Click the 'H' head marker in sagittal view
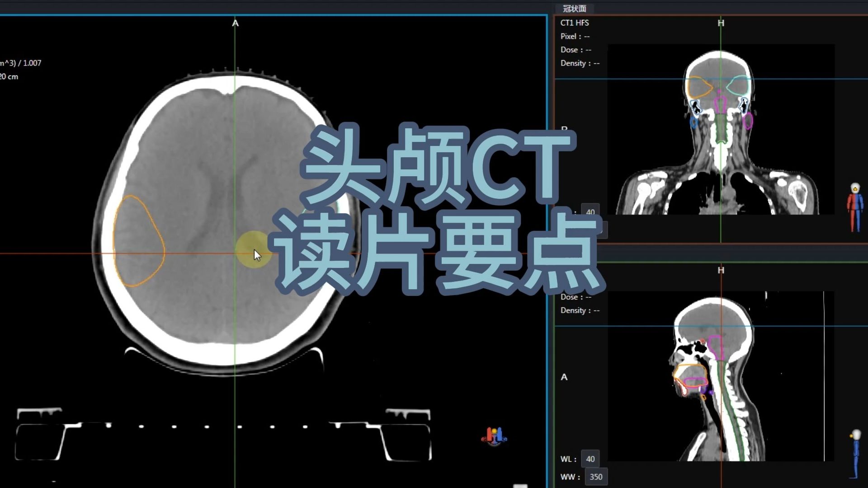Image resolution: width=868 pixels, height=488 pixels. (721, 270)
